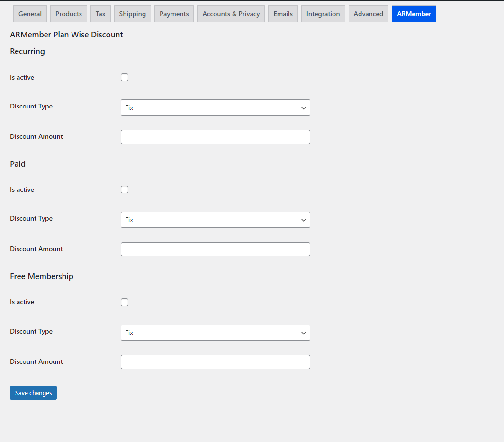Viewport: 504px width, 442px height.
Task: Select the ARMember tab
Action: [414, 14]
